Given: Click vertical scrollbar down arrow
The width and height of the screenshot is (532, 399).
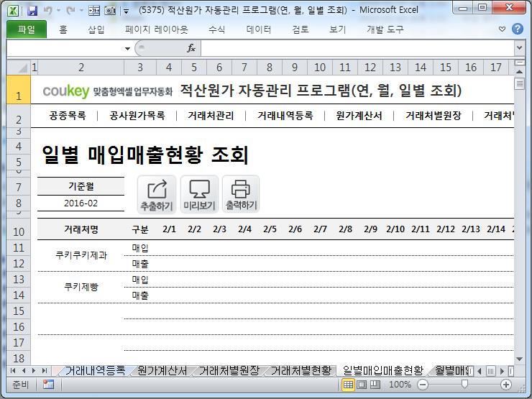Looking at the screenshot, I should pos(519,359).
